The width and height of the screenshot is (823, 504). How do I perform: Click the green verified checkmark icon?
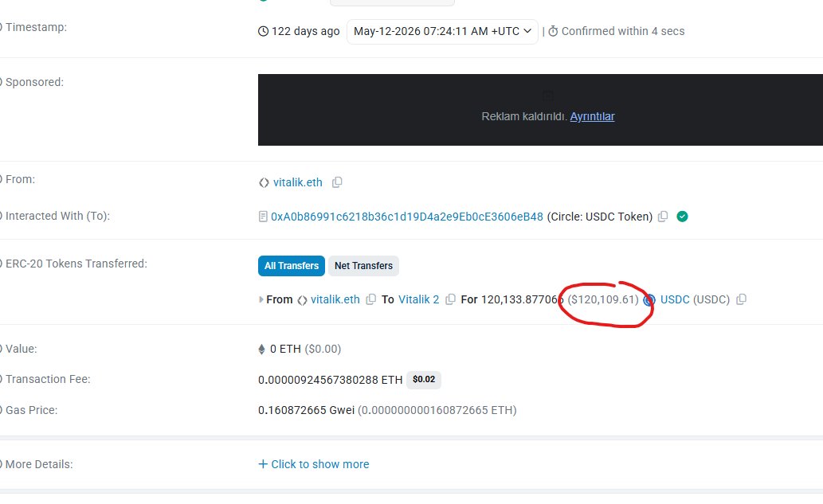point(682,217)
